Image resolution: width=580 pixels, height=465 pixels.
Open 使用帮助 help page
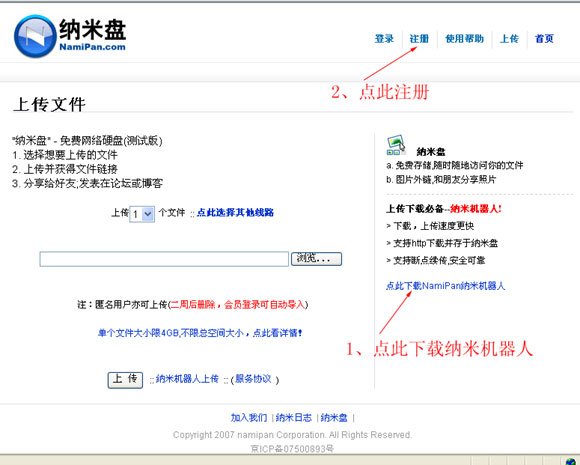click(464, 38)
